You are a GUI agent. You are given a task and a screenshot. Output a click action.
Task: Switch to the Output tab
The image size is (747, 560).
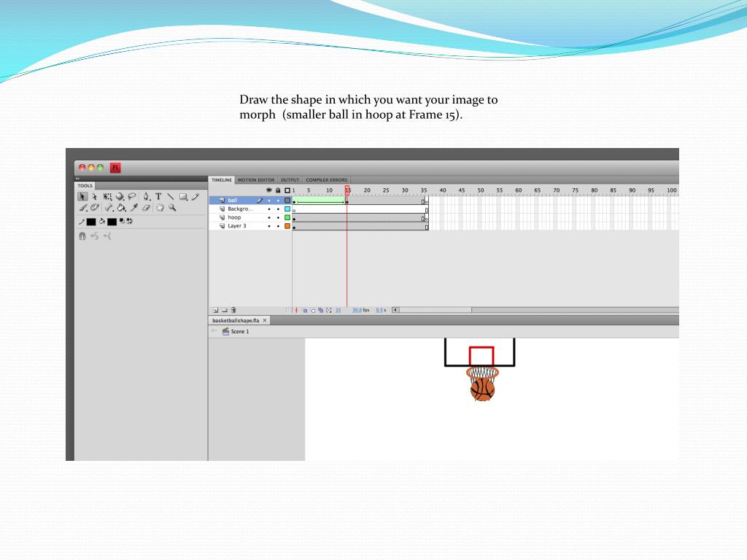tap(290, 180)
